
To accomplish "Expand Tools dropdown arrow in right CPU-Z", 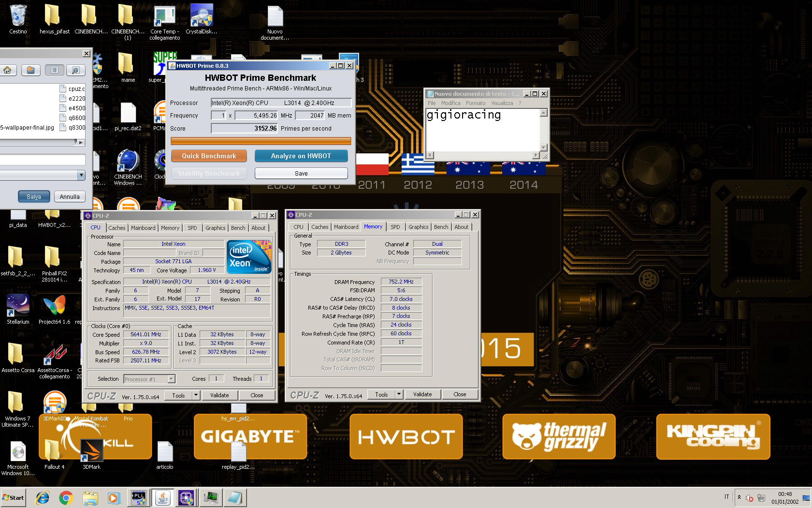I will pos(399,394).
